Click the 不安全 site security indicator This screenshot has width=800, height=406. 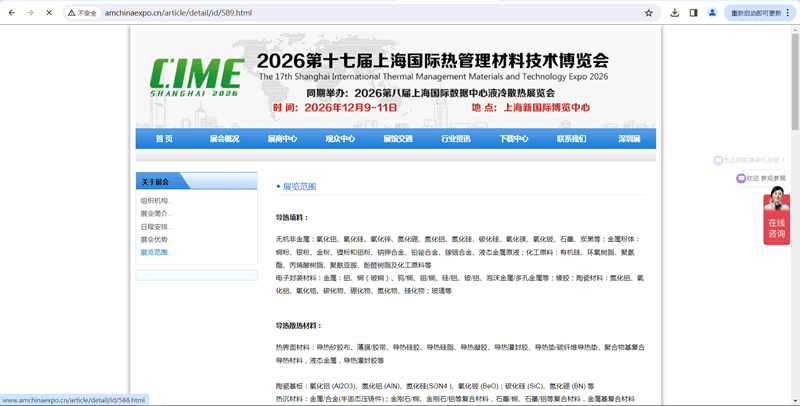pos(82,13)
